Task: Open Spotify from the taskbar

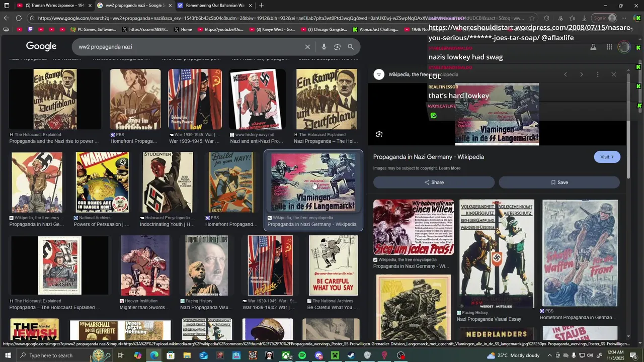Action: 302,355
